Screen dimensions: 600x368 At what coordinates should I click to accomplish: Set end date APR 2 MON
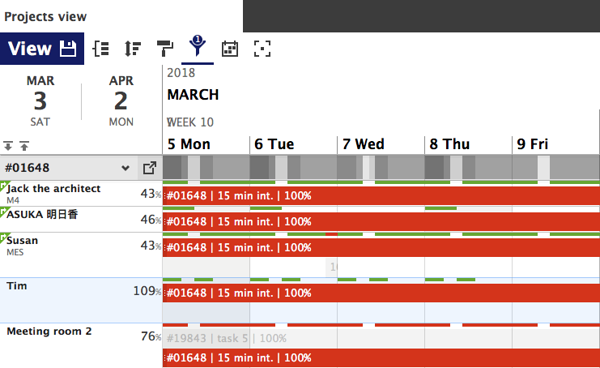click(x=121, y=101)
